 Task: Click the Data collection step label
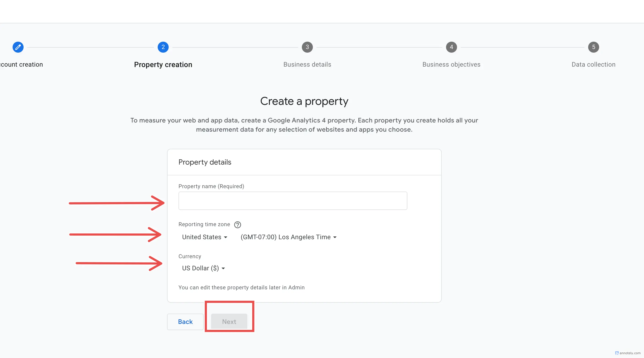[x=593, y=65]
